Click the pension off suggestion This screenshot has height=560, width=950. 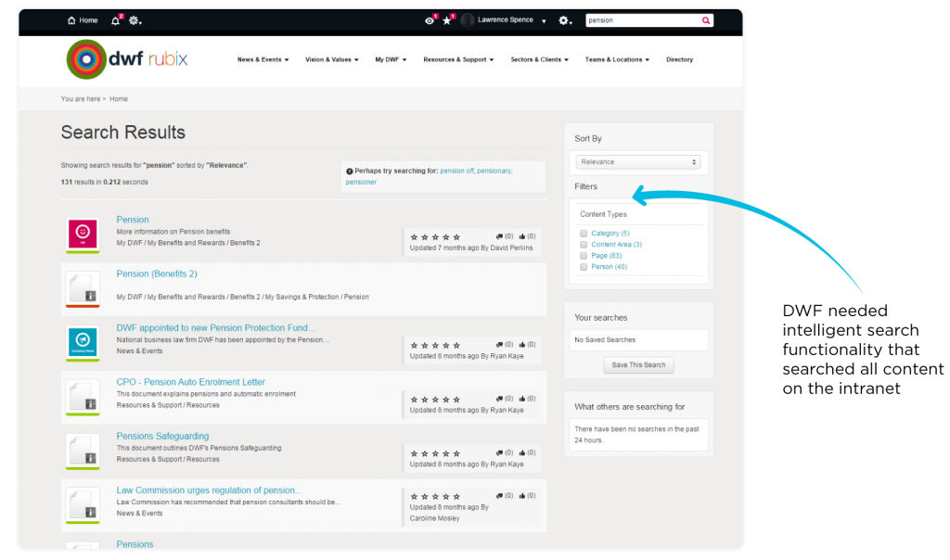456,171
